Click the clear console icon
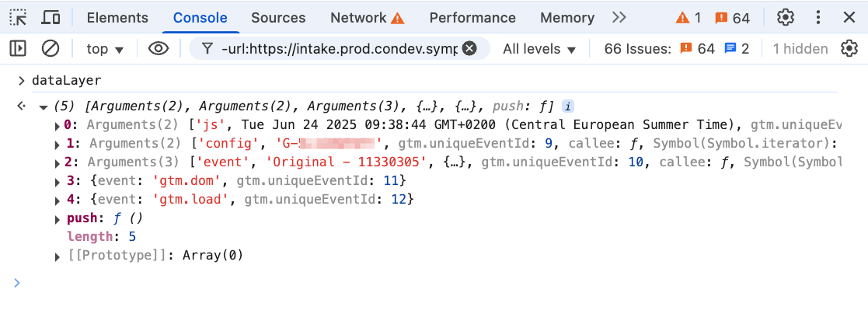Image resolution: width=868 pixels, height=314 pixels. pyautogui.click(x=51, y=49)
